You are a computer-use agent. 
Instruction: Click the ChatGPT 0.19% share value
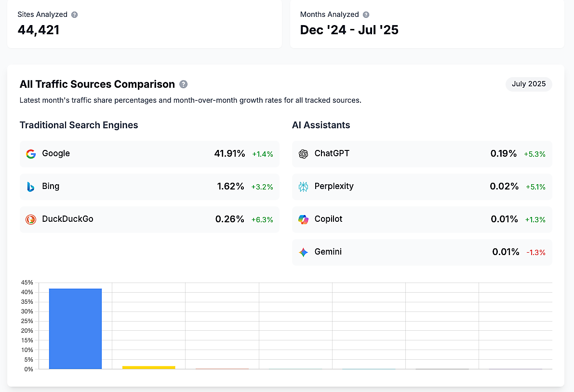pos(503,154)
